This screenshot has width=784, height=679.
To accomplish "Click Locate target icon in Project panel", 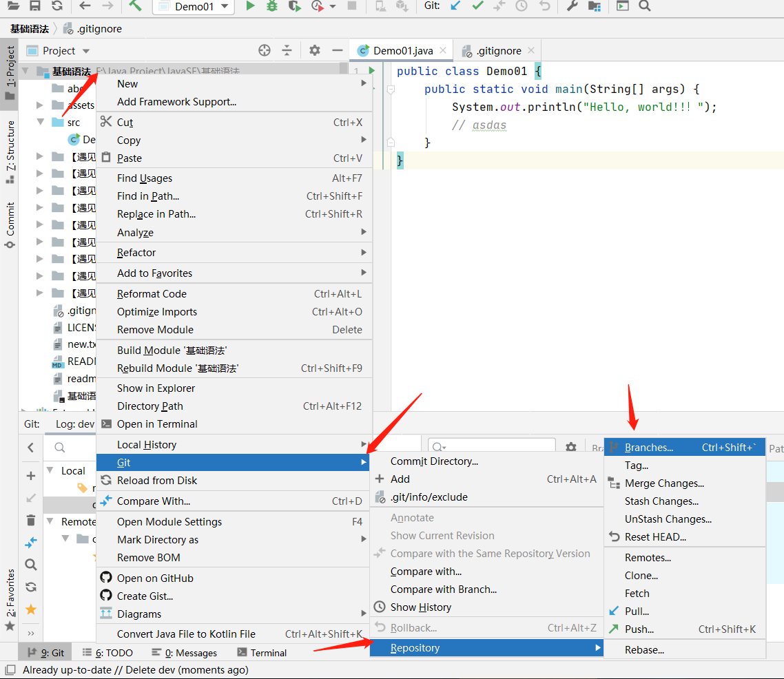I will 265,50.
